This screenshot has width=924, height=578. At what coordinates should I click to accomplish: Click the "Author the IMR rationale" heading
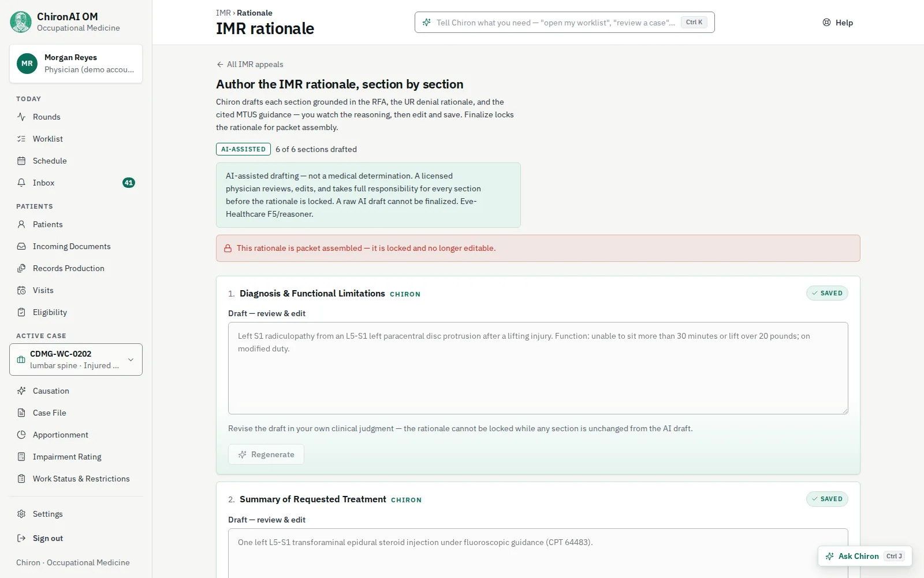340,84
